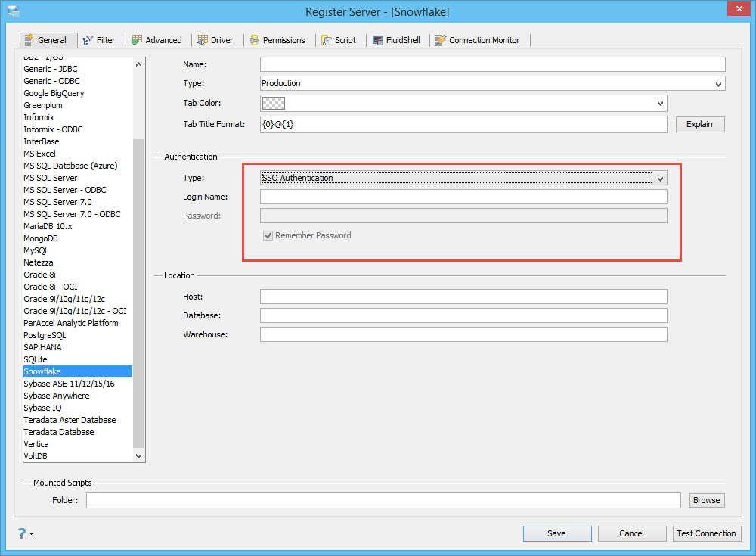Image resolution: width=756 pixels, height=556 pixels.
Task: Select Generic - JDBC in server list
Action: pyautogui.click(x=78, y=69)
